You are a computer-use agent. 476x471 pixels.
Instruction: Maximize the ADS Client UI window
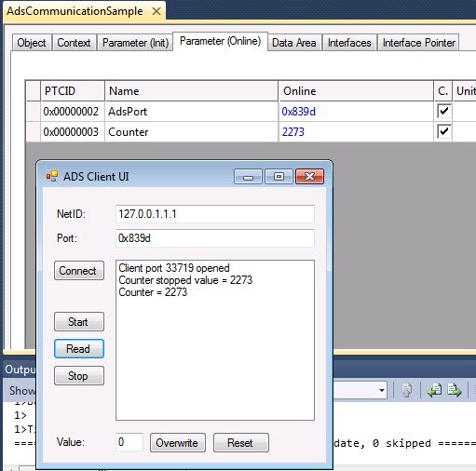coord(279,177)
